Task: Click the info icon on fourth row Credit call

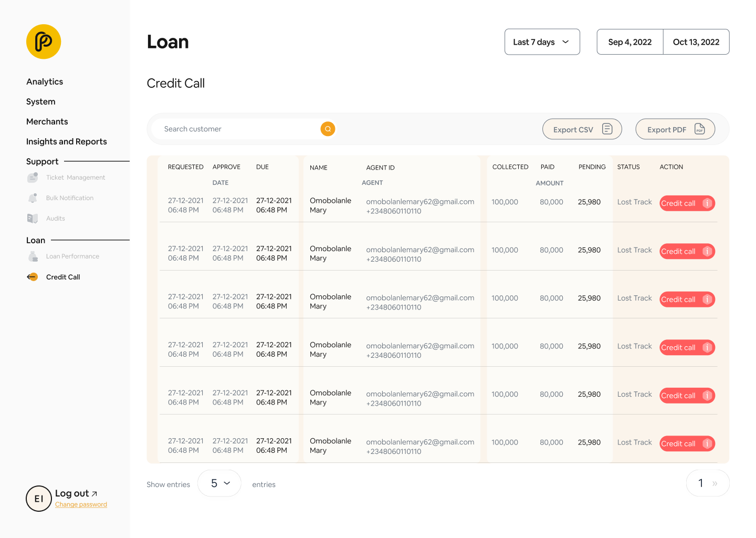Action: [x=707, y=347]
